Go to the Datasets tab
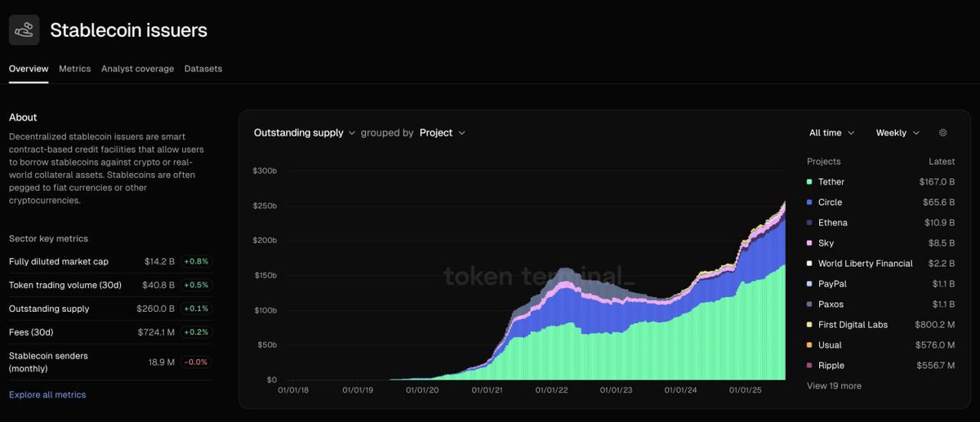This screenshot has height=422, width=980. [x=203, y=69]
